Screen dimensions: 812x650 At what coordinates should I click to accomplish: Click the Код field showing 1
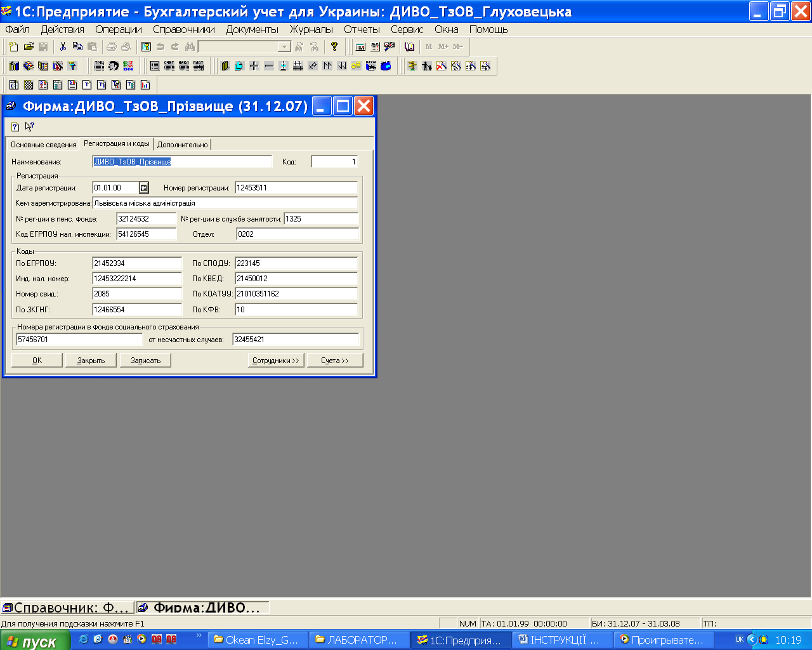coord(335,162)
